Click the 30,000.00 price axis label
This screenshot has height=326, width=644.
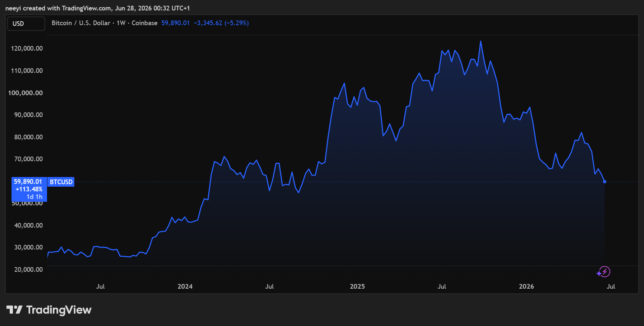click(28, 247)
